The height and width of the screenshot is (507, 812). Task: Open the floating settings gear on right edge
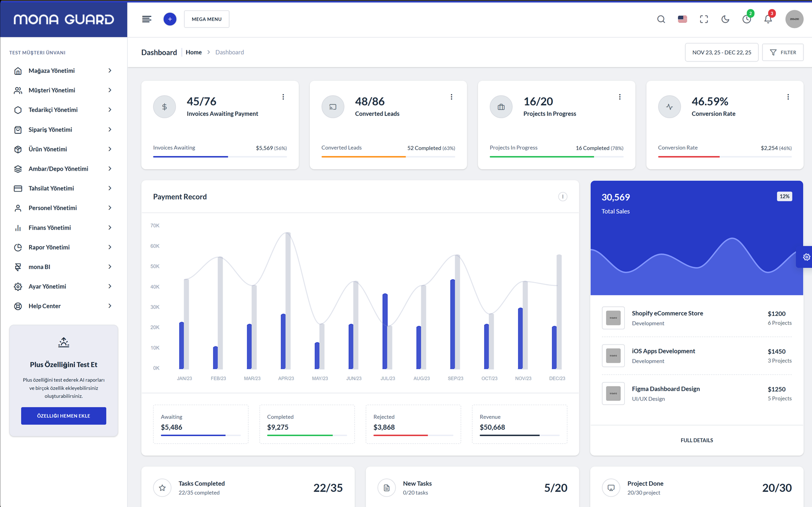[806, 257]
